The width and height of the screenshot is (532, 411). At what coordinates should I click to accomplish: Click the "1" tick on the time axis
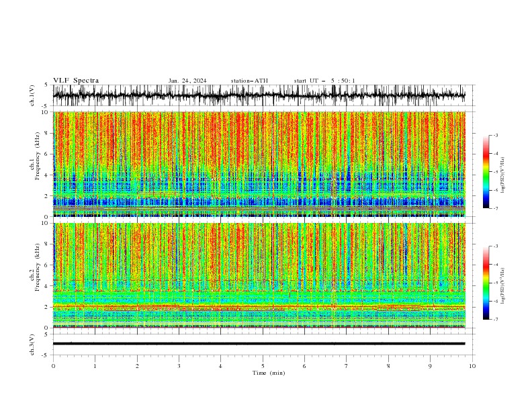coord(95,366)
